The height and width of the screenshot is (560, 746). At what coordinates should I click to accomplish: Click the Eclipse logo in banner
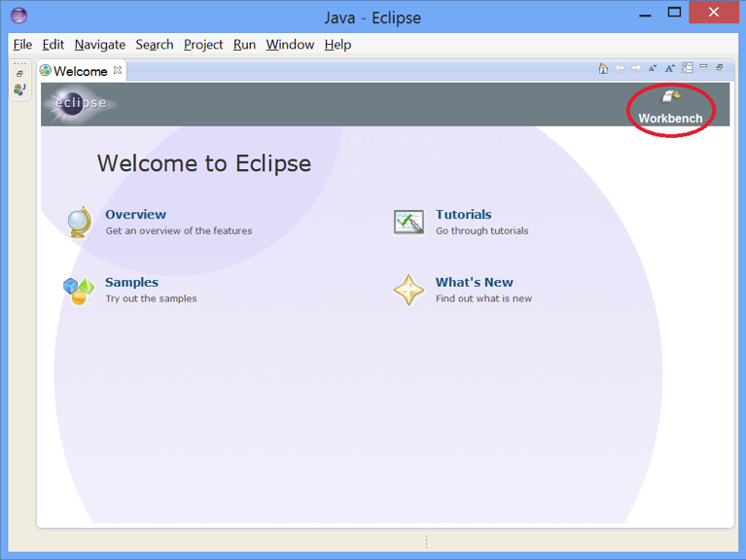coord(80,104)
